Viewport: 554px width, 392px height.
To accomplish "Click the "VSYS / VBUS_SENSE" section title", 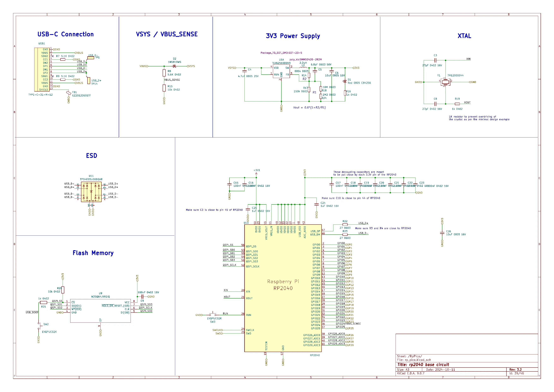I will click(167, 34).
